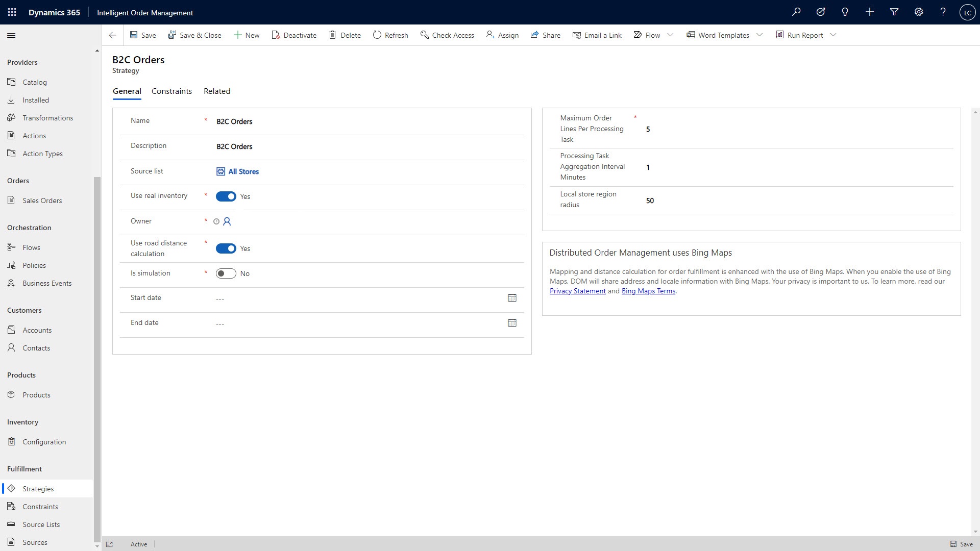Viewport: 980px width, 551px height.
Task: Open Inventory Configuration
Action: coord(47,442)
